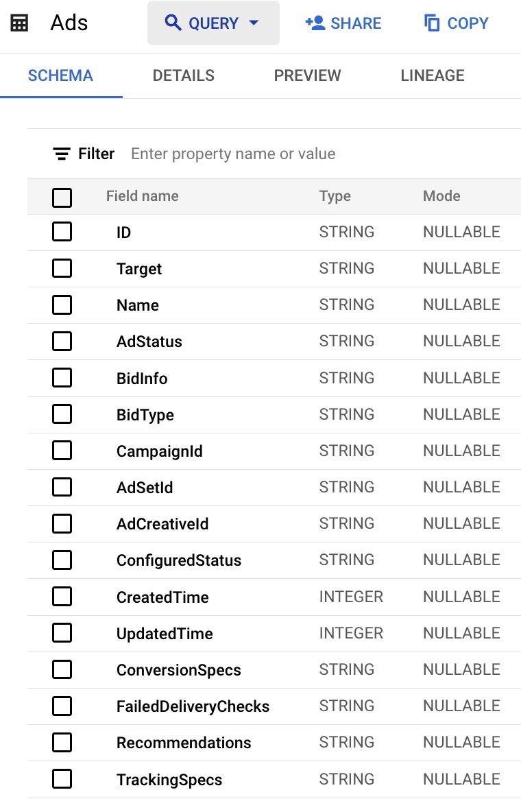Click the magnifier icon in Query button
The image size is (521, 812).
pos(173,23)
